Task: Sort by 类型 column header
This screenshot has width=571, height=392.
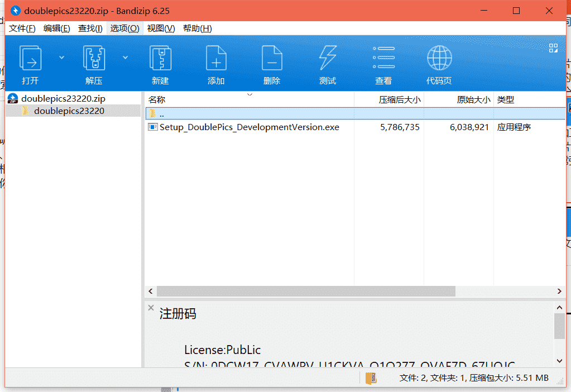Action: coord(530,99)
